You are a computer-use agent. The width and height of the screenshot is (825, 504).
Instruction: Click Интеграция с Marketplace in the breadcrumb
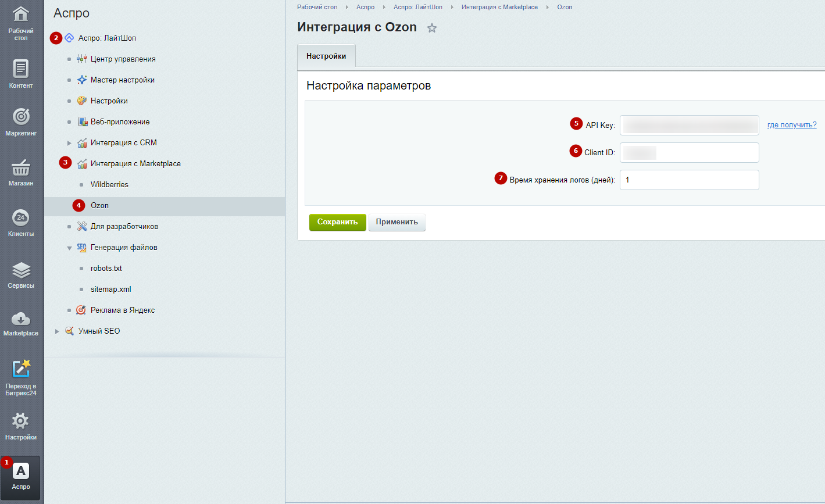tap(500, 7)
